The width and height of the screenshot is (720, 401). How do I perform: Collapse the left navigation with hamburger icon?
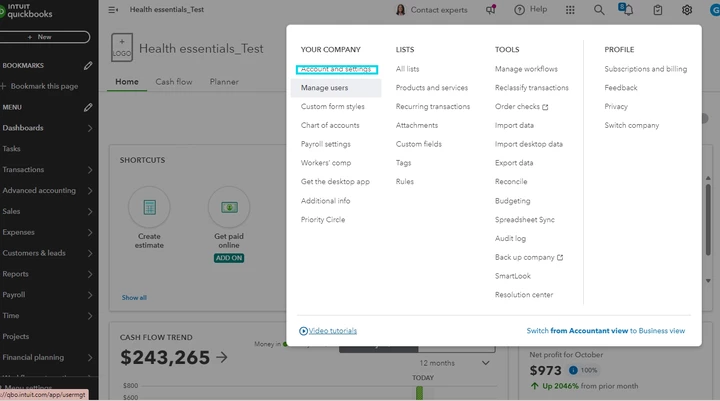[113, 10]
